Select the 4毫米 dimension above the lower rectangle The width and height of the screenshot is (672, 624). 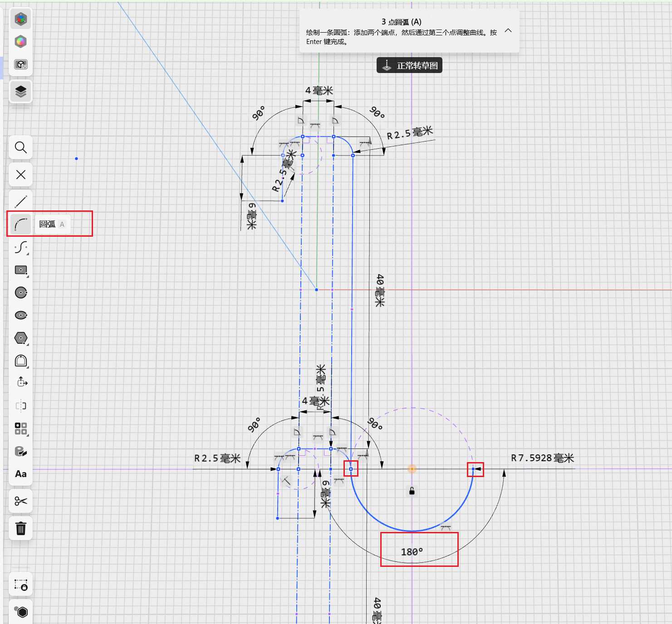[316, 401]
